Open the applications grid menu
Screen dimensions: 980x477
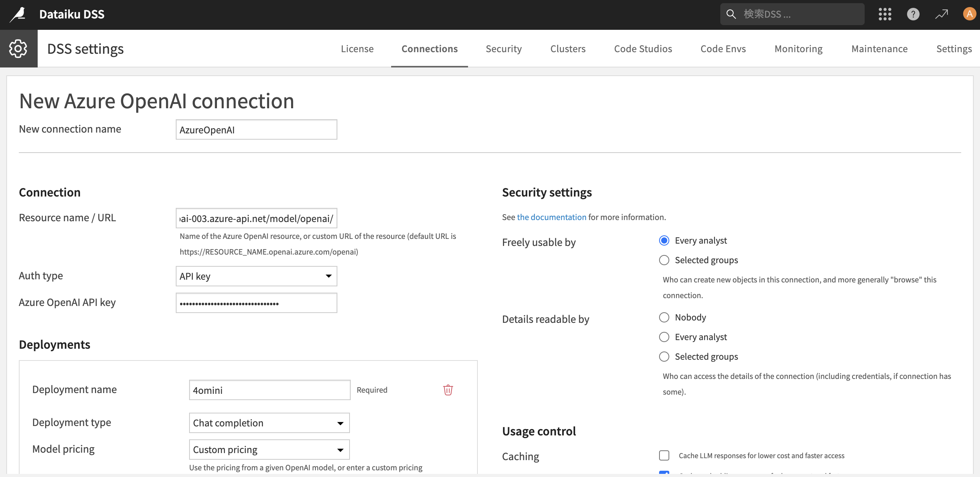(x=885, y=15)
